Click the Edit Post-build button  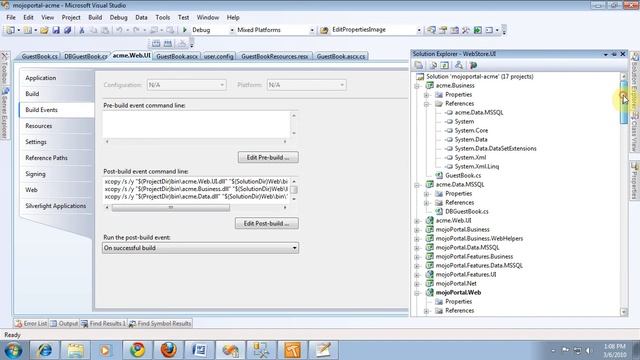tap(267, 224)
